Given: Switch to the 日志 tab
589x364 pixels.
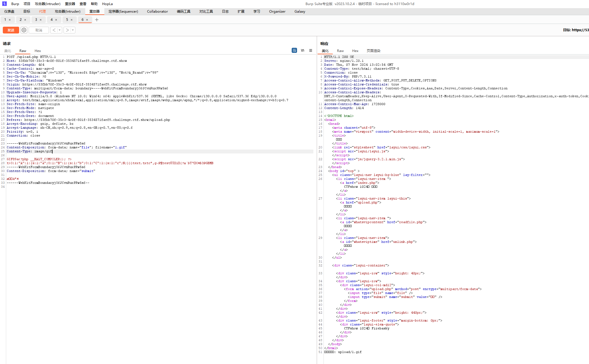Looking at the screenshot, I should pyautogui.click(x=225, y=12).
